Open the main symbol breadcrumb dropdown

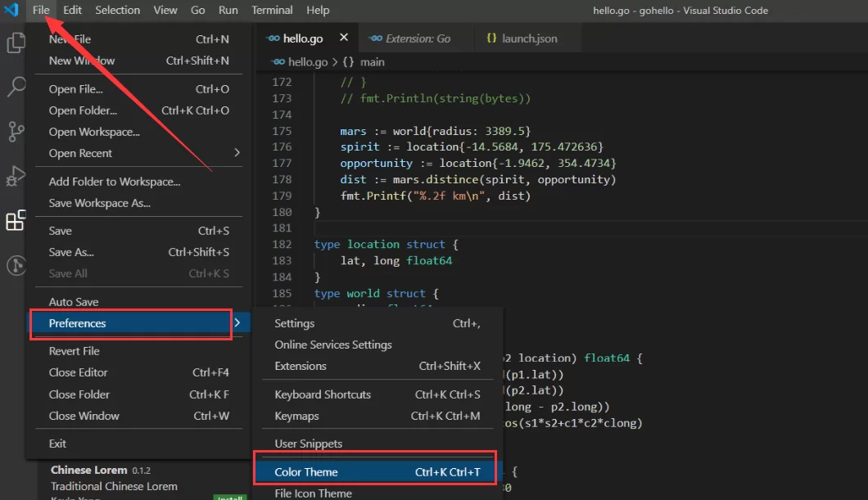click(x=372, y=62)
